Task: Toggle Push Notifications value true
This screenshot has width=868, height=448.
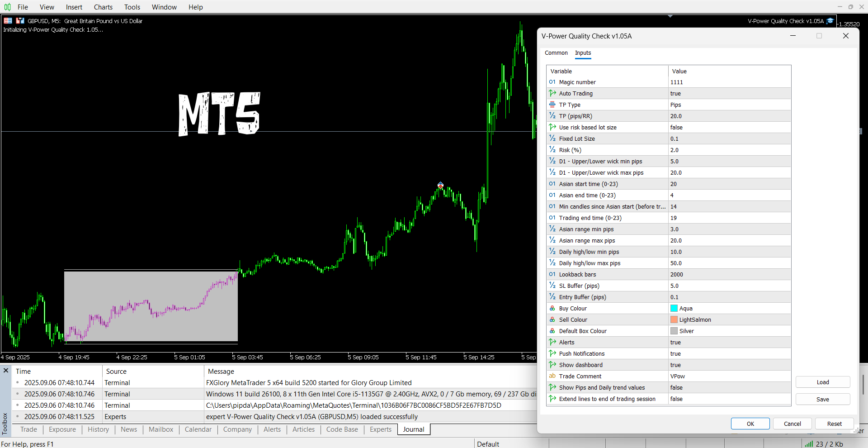Action: pos(730,353)
